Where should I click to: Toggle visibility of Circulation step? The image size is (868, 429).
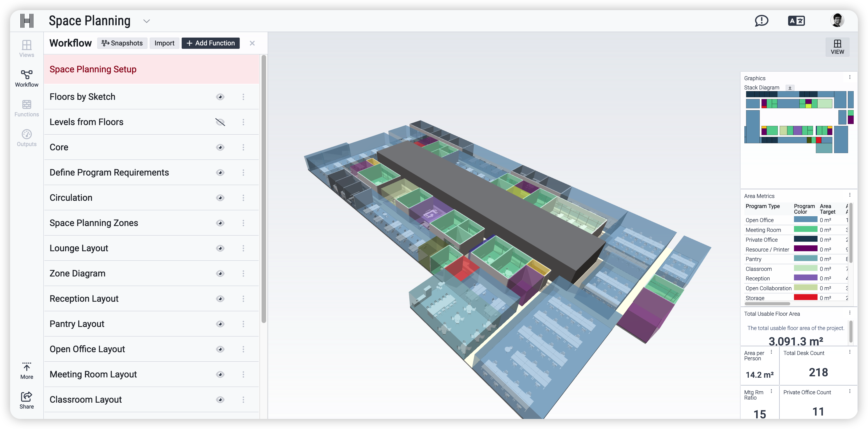[x=220, y=198]
